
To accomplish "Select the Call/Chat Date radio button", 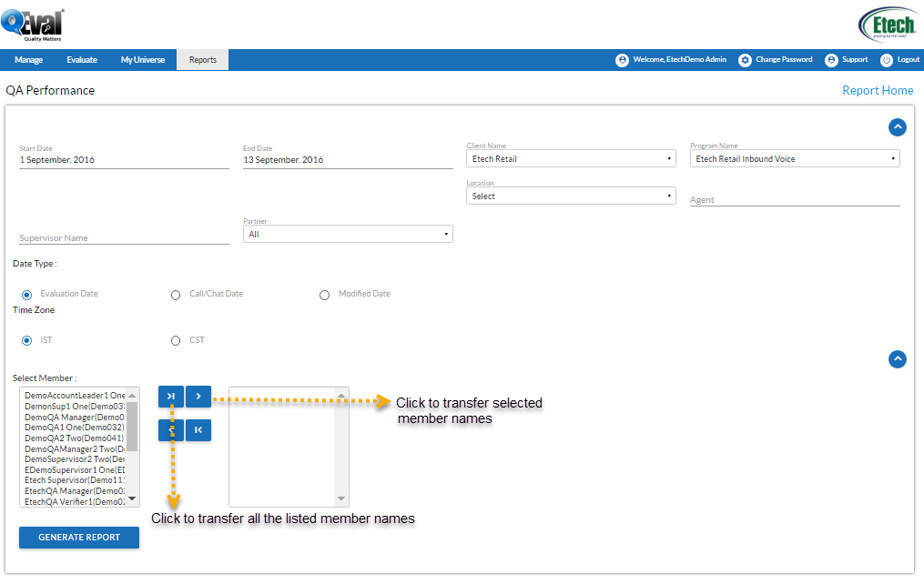I will click(x=175, y=294).
